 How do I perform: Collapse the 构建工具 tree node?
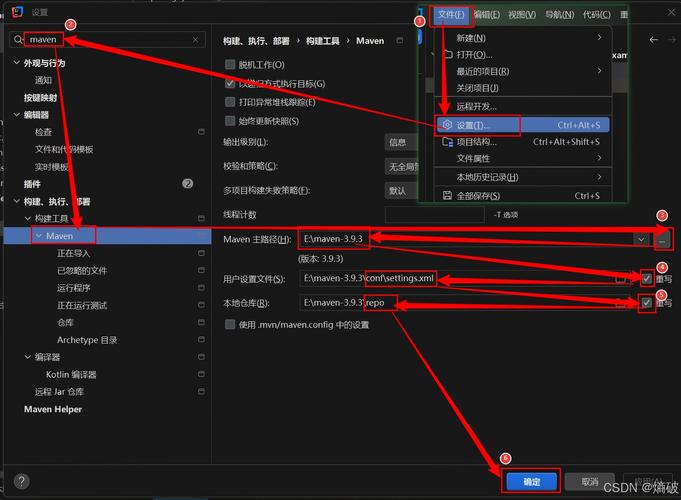click(28, 218)
